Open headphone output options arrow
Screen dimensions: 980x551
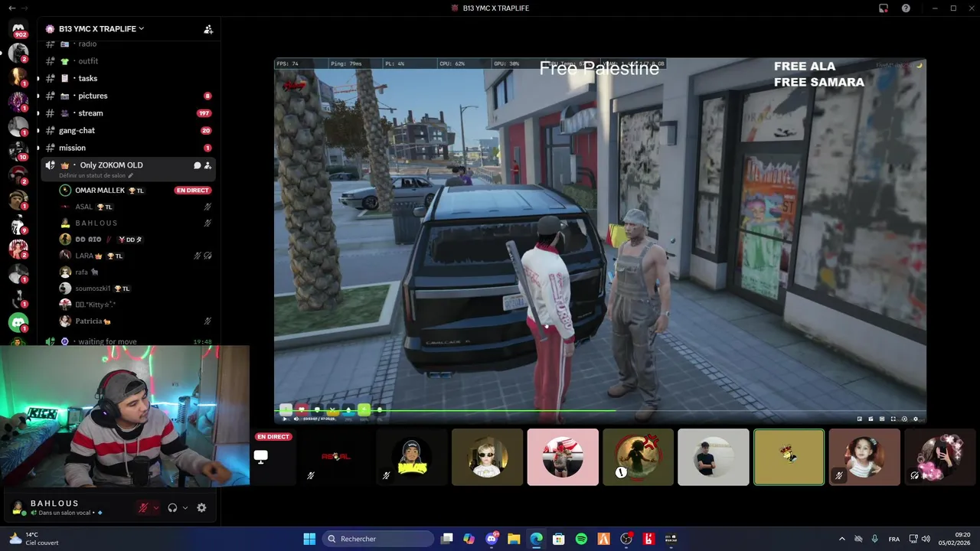click(x=185, y=507)
